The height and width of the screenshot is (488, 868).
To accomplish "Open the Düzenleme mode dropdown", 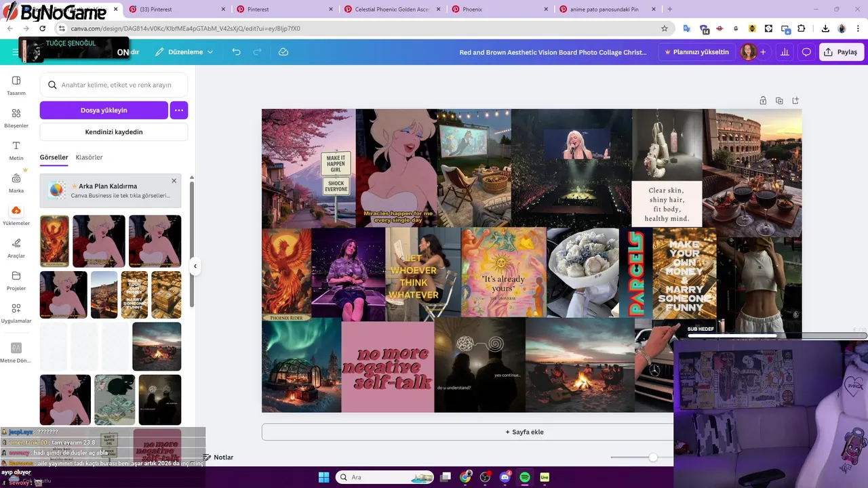I will pyautogui.click(x=184, y=52).
